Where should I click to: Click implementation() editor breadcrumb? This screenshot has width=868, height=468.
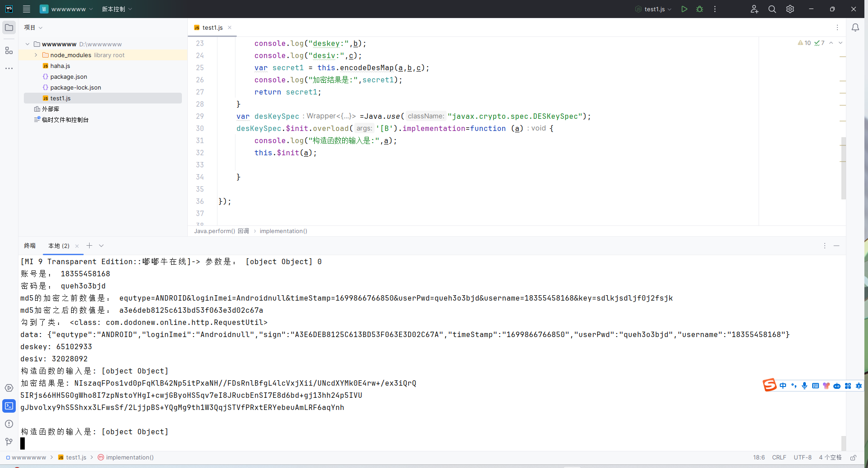click(x=283, y=231)
